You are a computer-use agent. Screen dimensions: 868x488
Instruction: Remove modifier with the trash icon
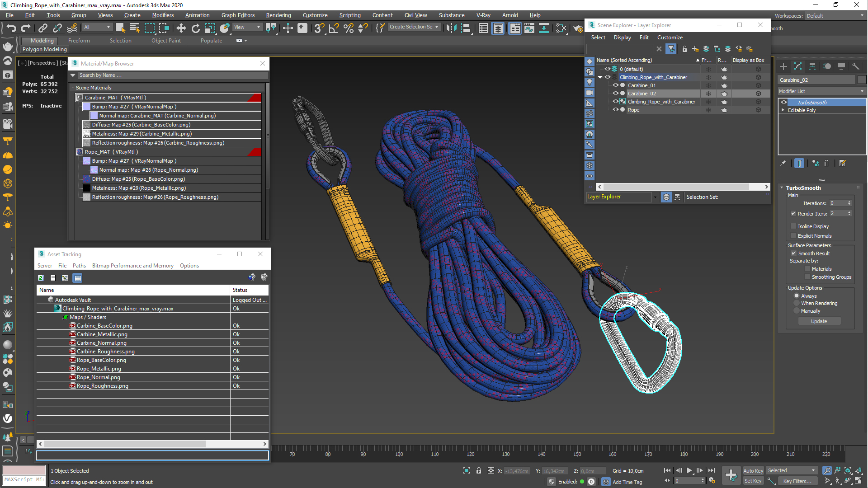(826, 164)
